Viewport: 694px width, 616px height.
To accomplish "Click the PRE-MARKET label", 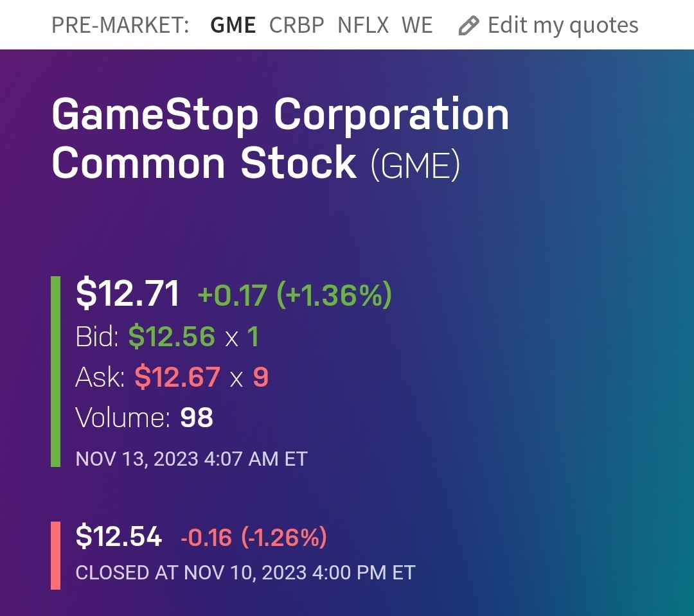I will pyautogui.click(x=120, y=26).
